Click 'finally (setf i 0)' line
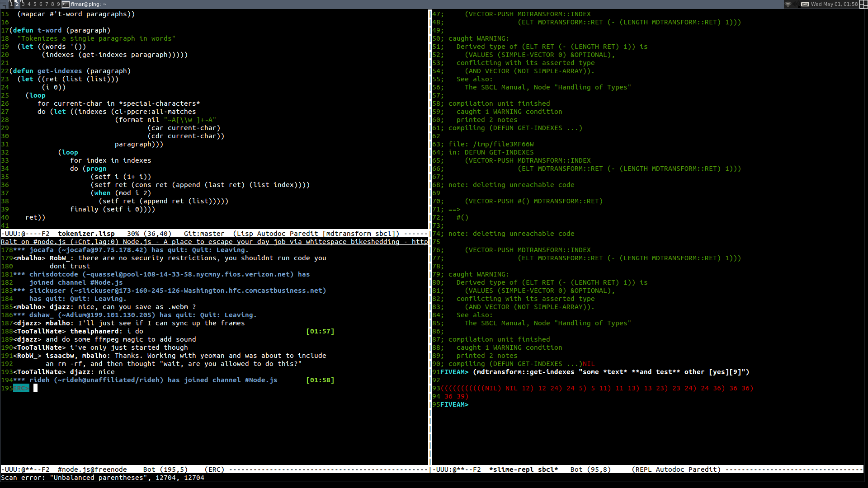 point(113,209)
